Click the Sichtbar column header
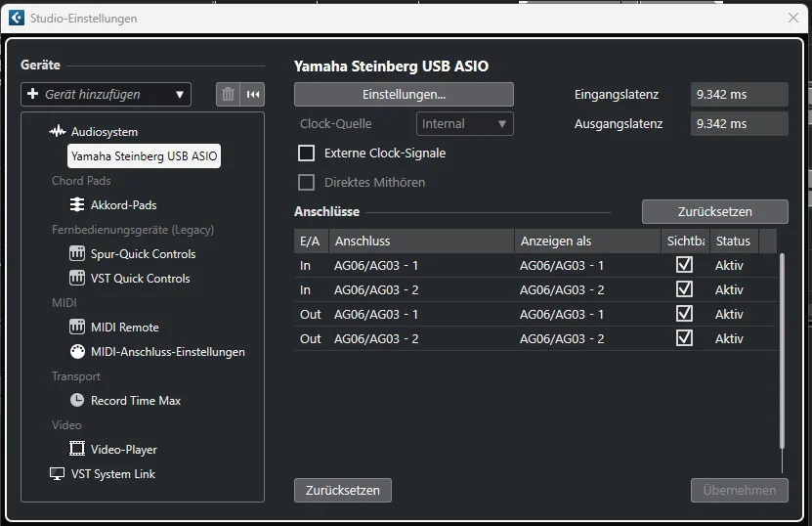812x526 pixels. tap(686, 241)
